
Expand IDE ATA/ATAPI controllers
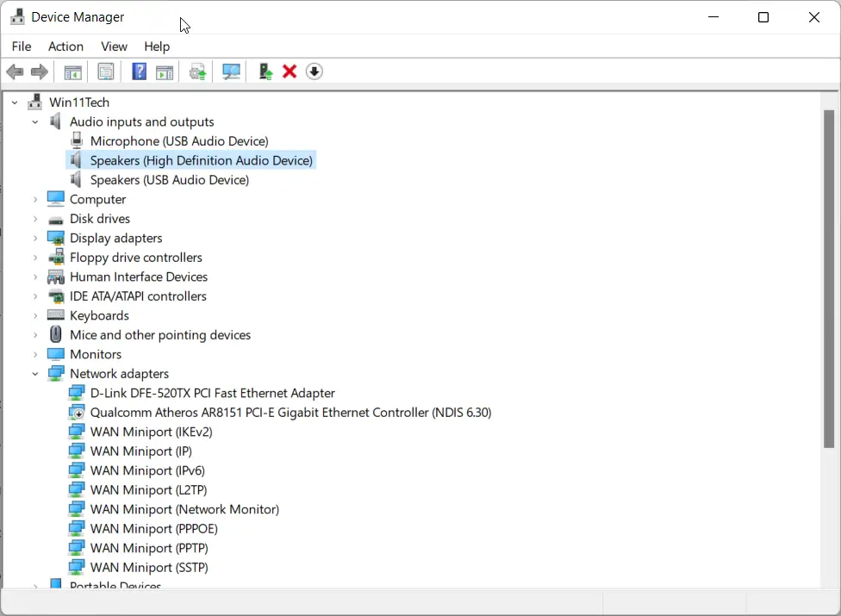coord(34,296)
